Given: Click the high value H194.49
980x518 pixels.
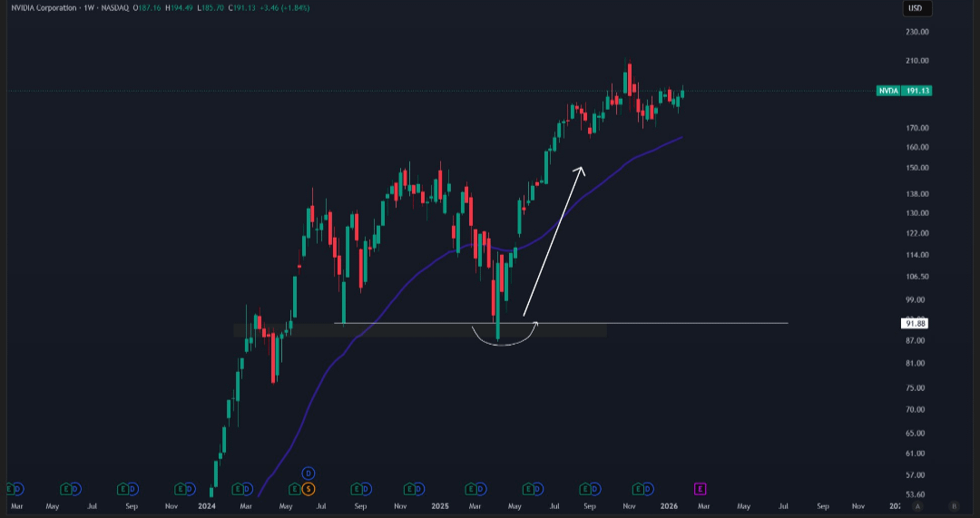Looking at the screenshot, I should pyautogui.click(x=180, y=8).
